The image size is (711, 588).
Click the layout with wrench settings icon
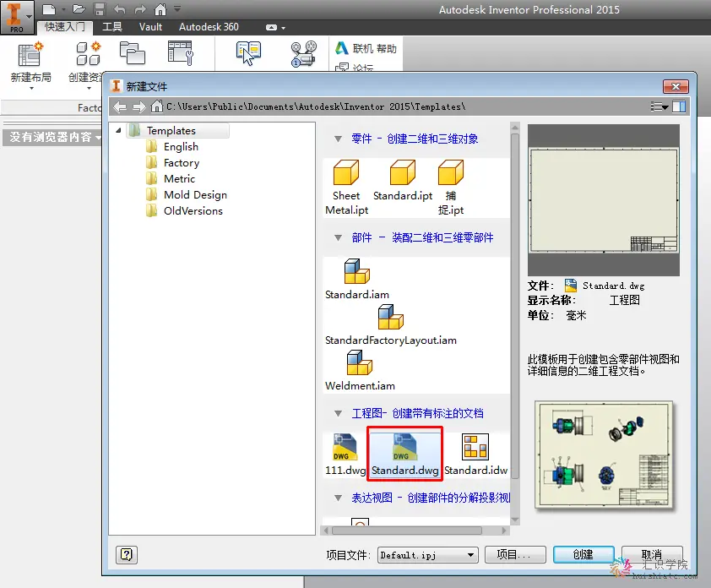point(181,53)
